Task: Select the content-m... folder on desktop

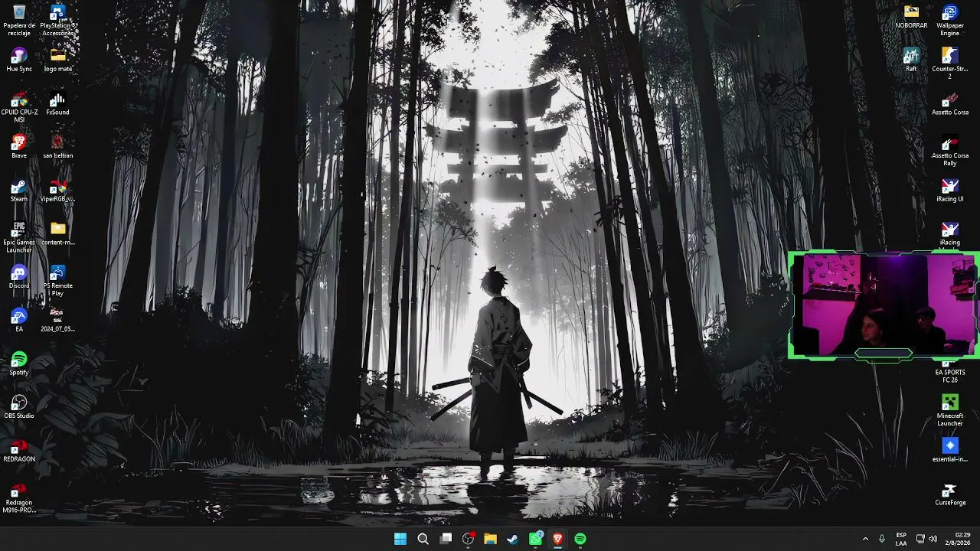Action: [57, 234]
